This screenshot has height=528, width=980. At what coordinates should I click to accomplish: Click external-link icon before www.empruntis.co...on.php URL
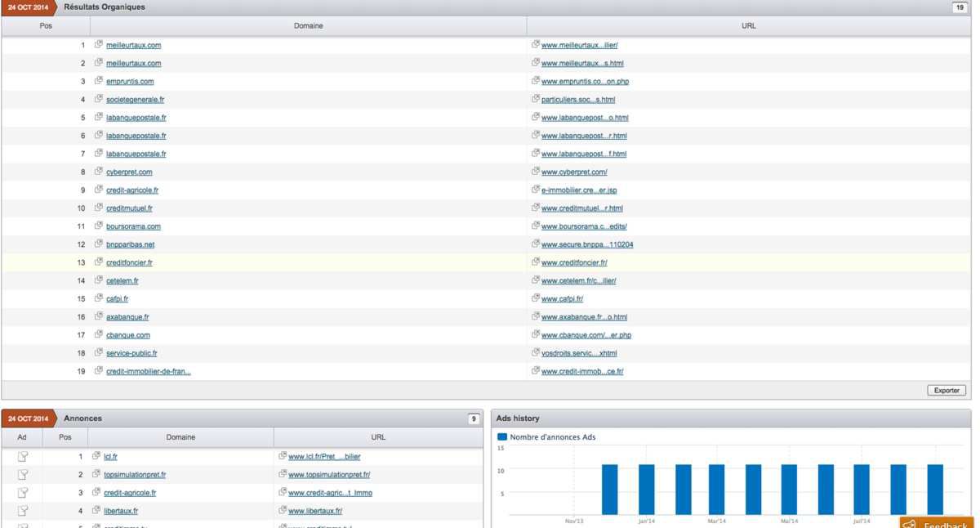pyautogui.click(x=536, y=81)
